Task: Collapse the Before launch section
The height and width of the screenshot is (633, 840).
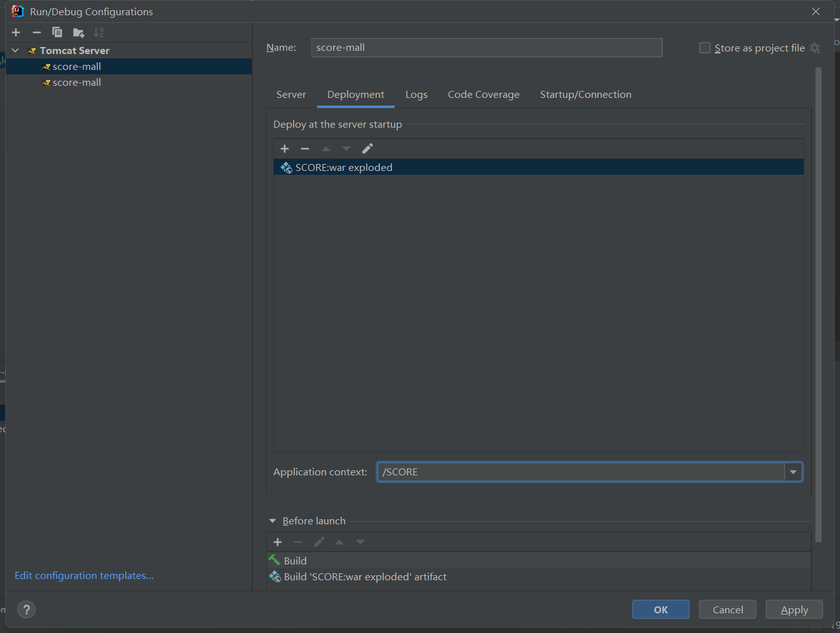Action: tap(273, 521)
